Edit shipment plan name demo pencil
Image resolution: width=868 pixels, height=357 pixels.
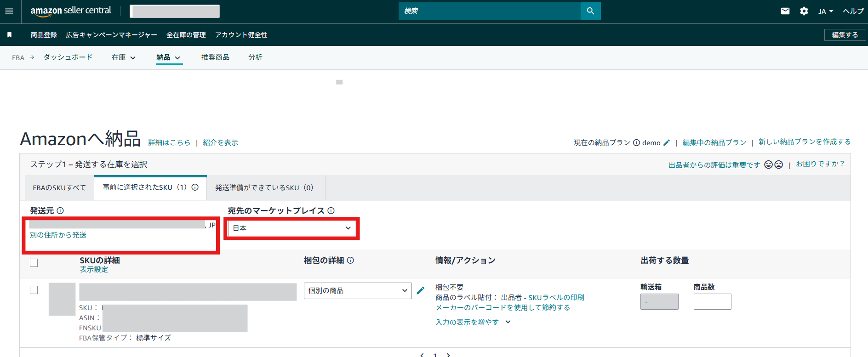coord(667,143)
